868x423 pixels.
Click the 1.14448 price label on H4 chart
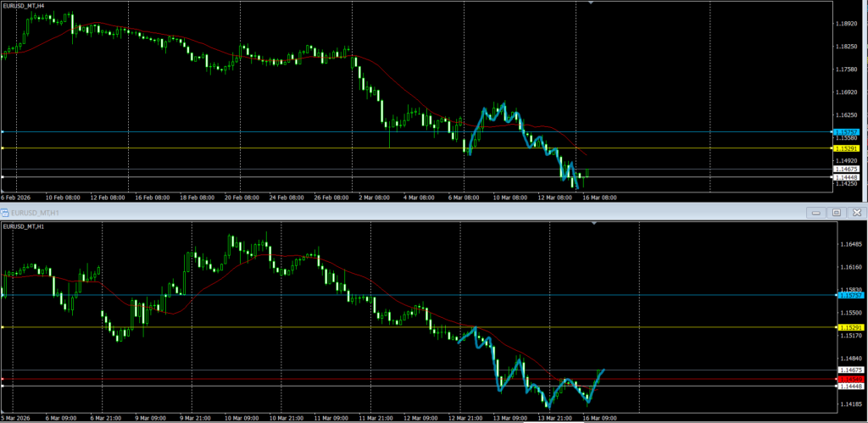(x=847, y=177)
